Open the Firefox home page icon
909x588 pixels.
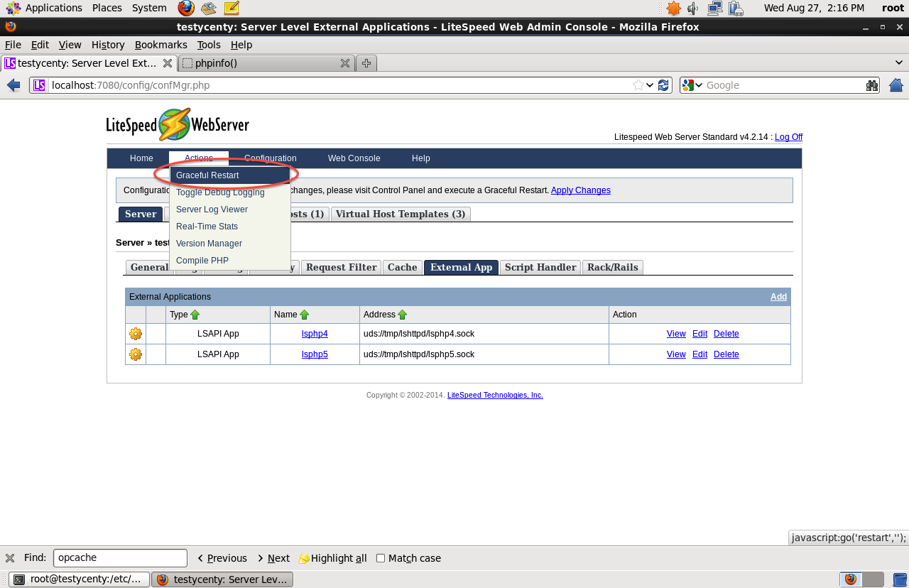click(896, 85)
